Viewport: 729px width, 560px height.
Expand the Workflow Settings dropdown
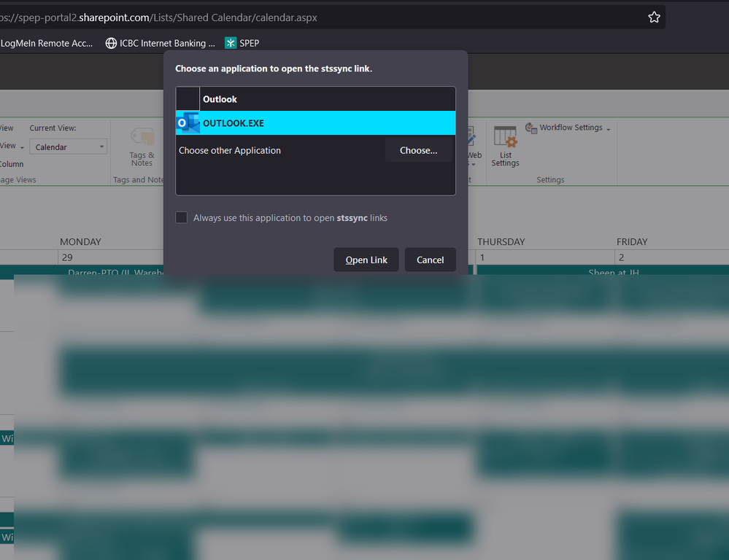click(x=568, y=128)
